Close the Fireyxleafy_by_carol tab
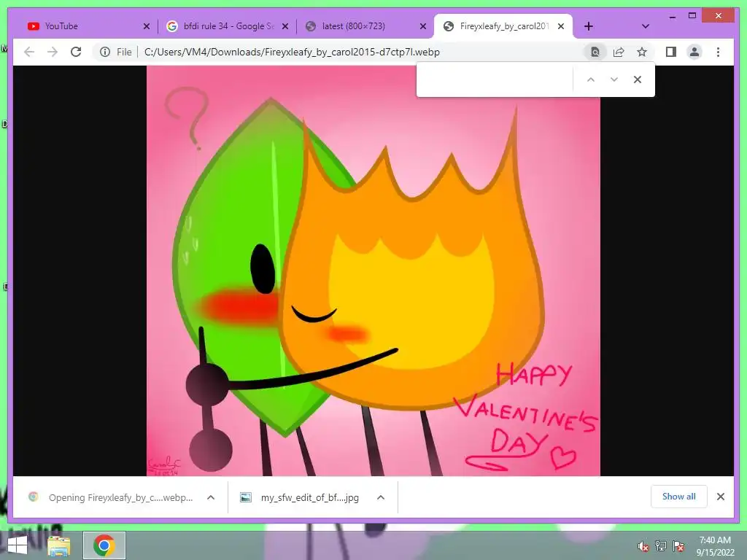 tap(561, 27)
